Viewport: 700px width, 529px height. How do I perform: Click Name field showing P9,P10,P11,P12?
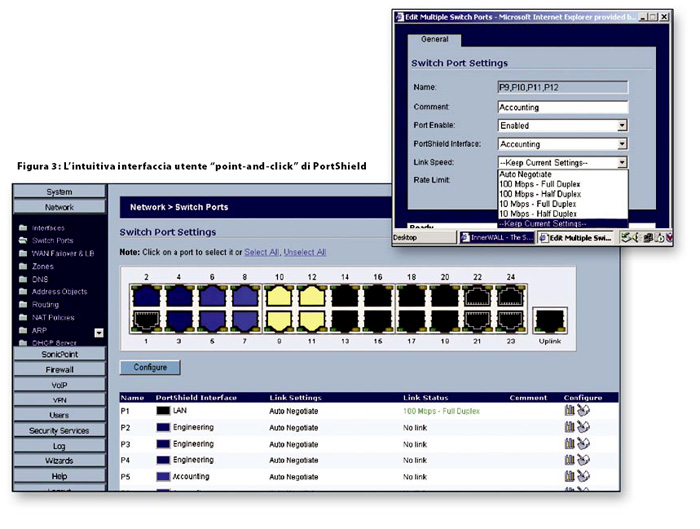562,87
